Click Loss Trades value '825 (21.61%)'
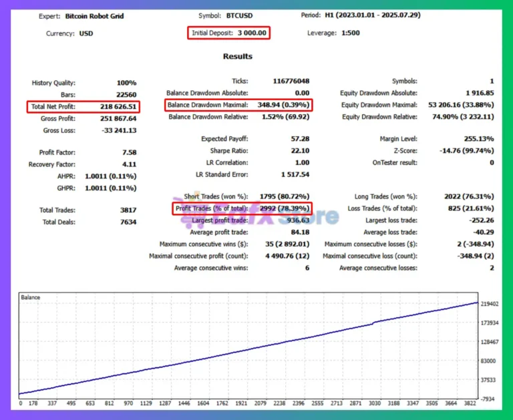Viewport: 513px width, 420px height. 471,208
